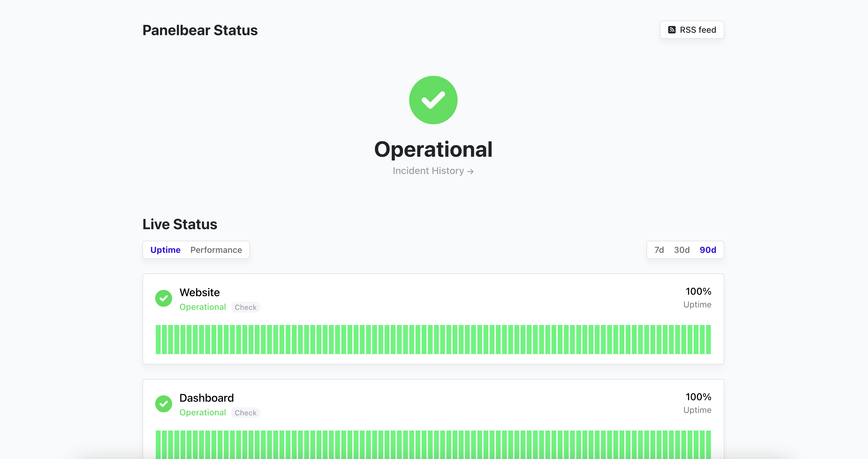Click the Dashboard green checkmark status icon
Screen dimensions: 868x459
point(163,404)
